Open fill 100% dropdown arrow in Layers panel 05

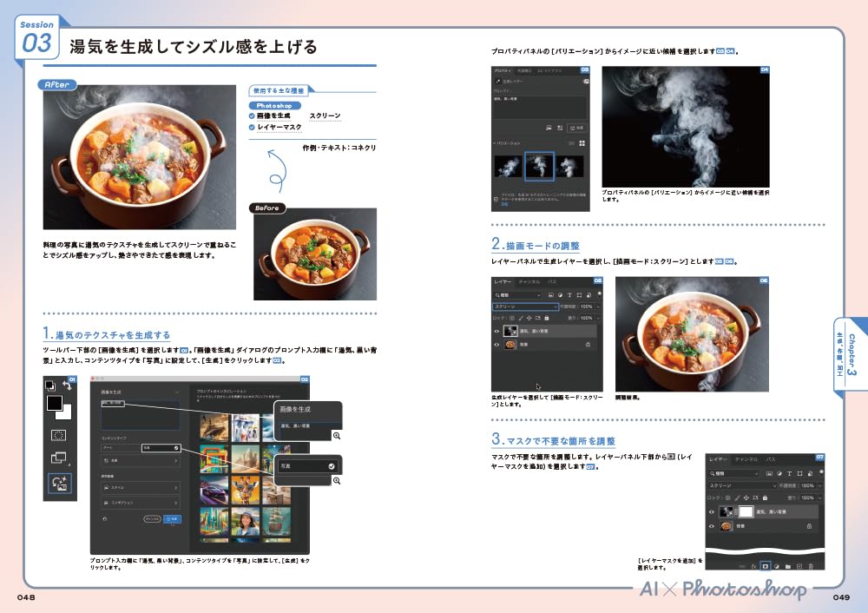coord(598,318)
